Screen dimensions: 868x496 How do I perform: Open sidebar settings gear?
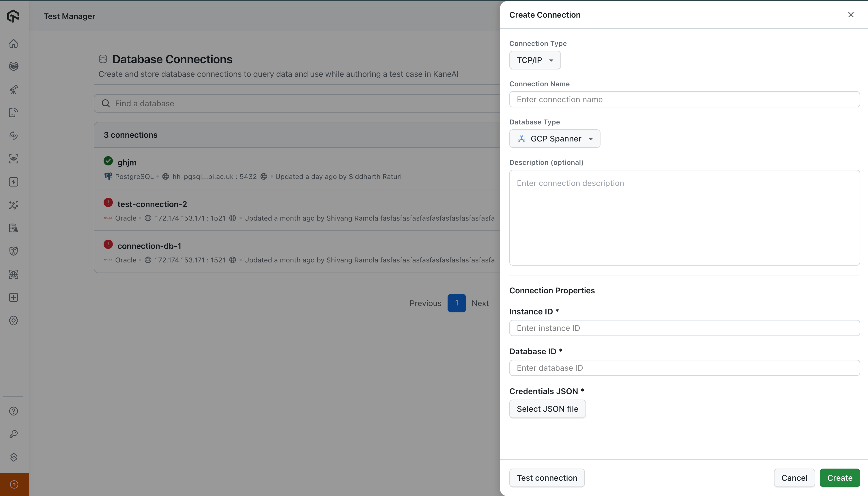coord(13,320)
